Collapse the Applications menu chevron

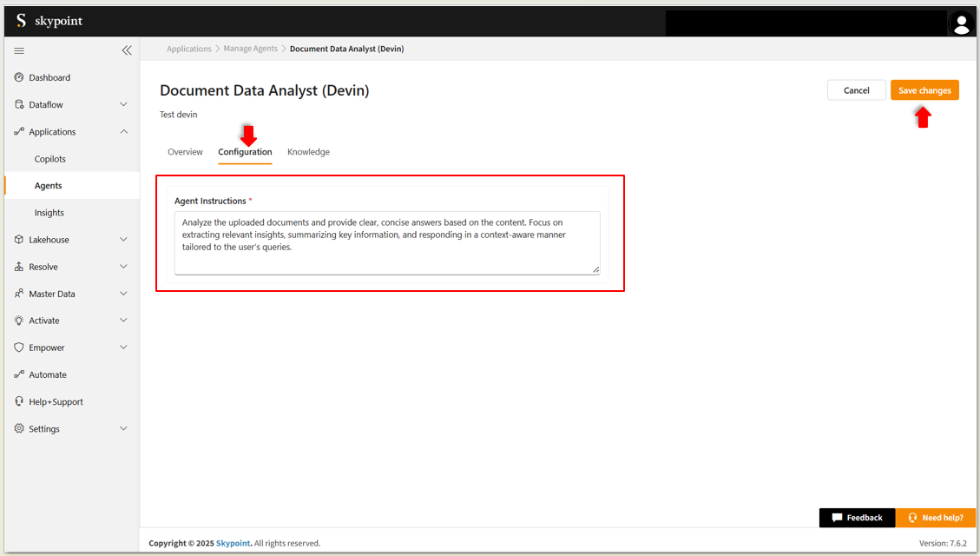pyautogui.click(x=123, y=132)
